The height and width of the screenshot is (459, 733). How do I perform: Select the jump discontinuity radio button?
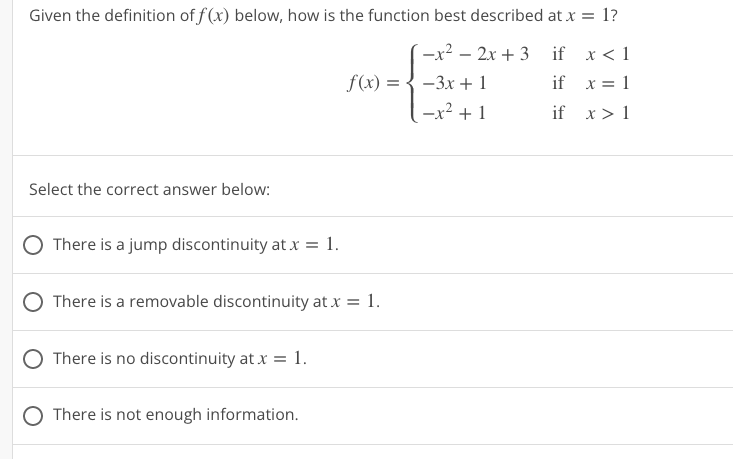[33, 245]
